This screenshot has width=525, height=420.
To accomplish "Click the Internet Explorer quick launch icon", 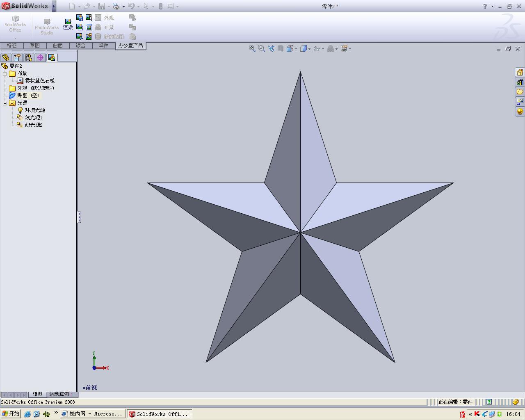I will pos(27,414).
